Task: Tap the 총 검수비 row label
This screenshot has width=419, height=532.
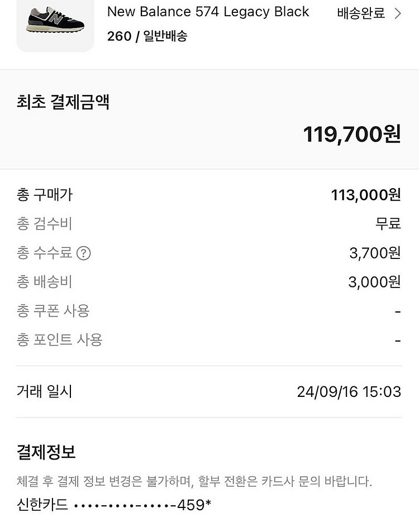Action: 45,224
